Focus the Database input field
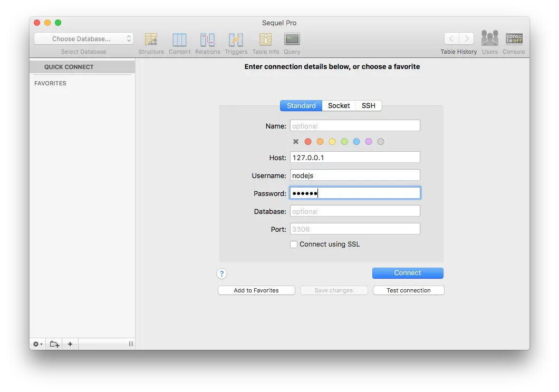This screenshot has height=392, width=559. (355, 211)
